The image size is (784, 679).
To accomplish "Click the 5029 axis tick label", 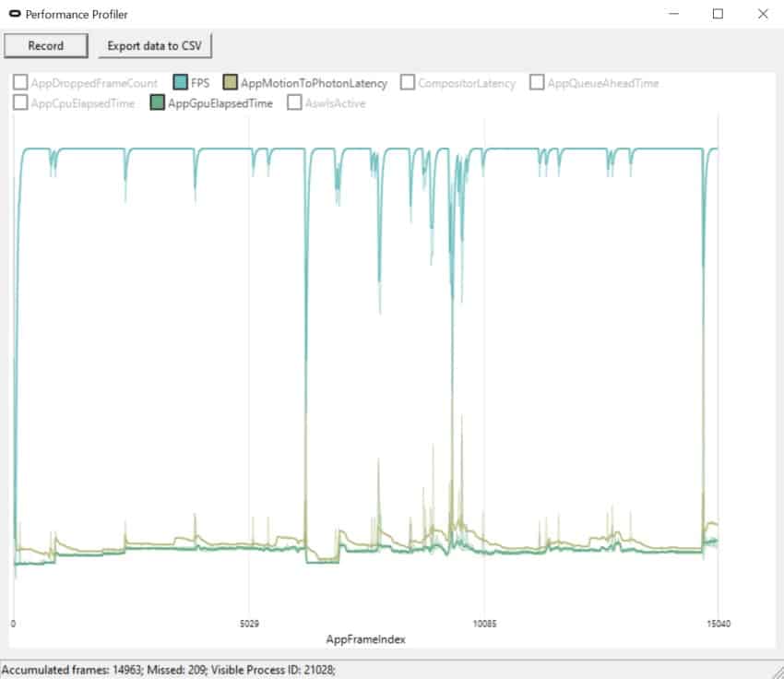I will pos(249,624).
